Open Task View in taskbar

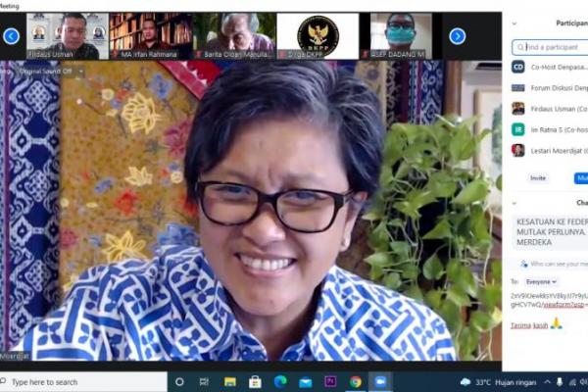204,382
